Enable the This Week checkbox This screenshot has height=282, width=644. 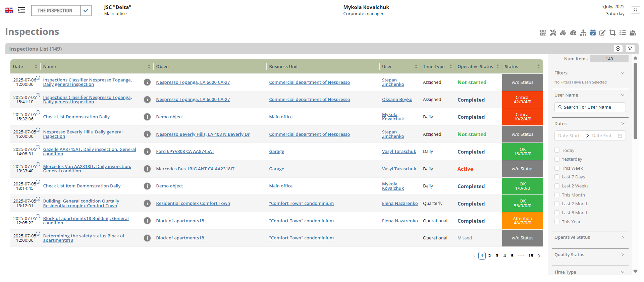coord(557,168)
